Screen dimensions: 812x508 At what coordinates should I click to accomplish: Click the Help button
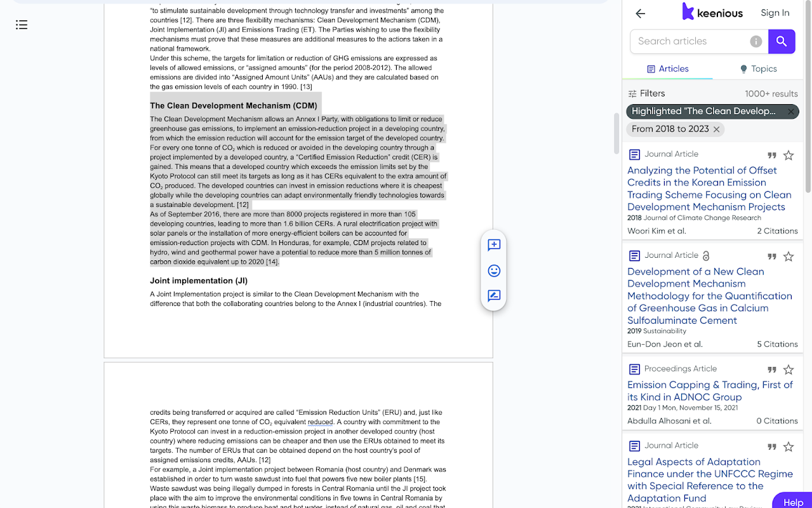pyautogui.click(x=792, y=502)
